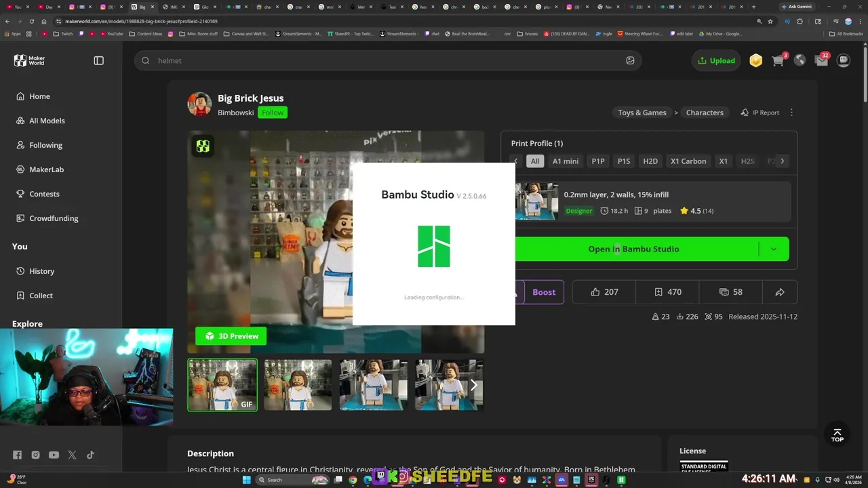Select the All printer filter
The height and width of the screenshot is (488, 868).
click(535, 161)
